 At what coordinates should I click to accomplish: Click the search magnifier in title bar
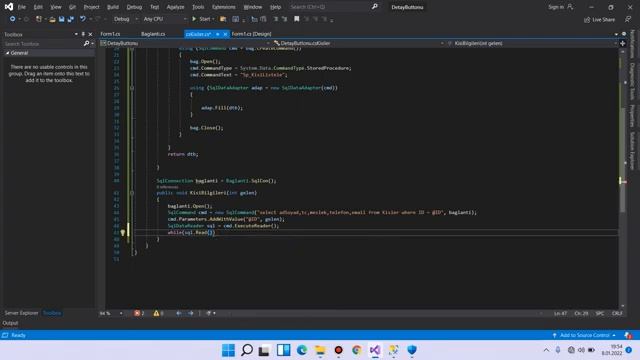point(375,7)
